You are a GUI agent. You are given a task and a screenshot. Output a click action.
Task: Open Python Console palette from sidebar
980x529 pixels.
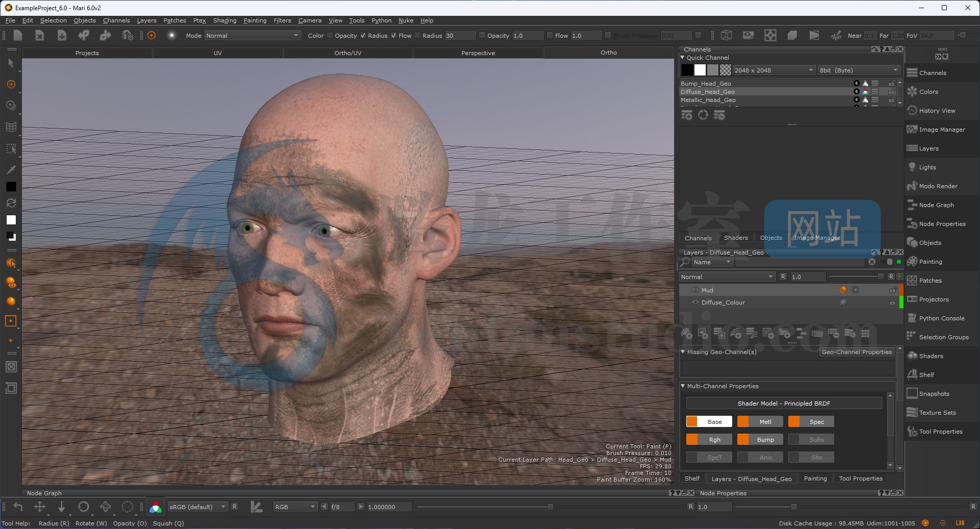click(x=942, y=318)
